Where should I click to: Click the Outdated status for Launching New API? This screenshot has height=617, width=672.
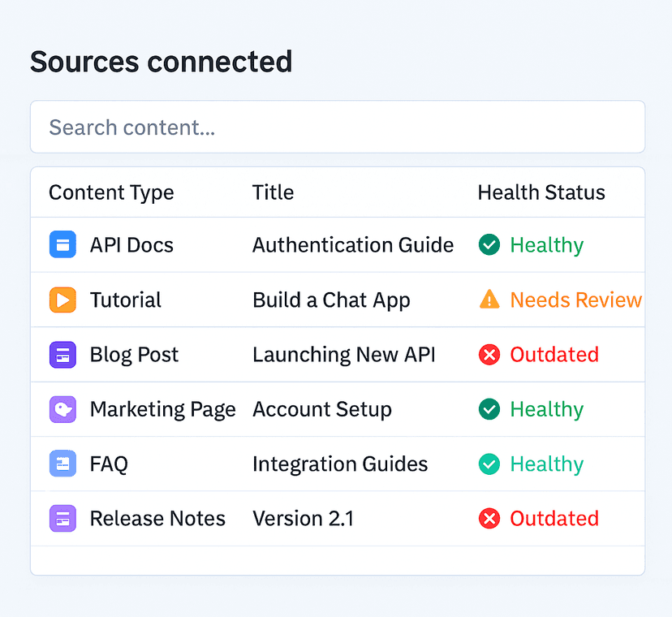(554, 355)
